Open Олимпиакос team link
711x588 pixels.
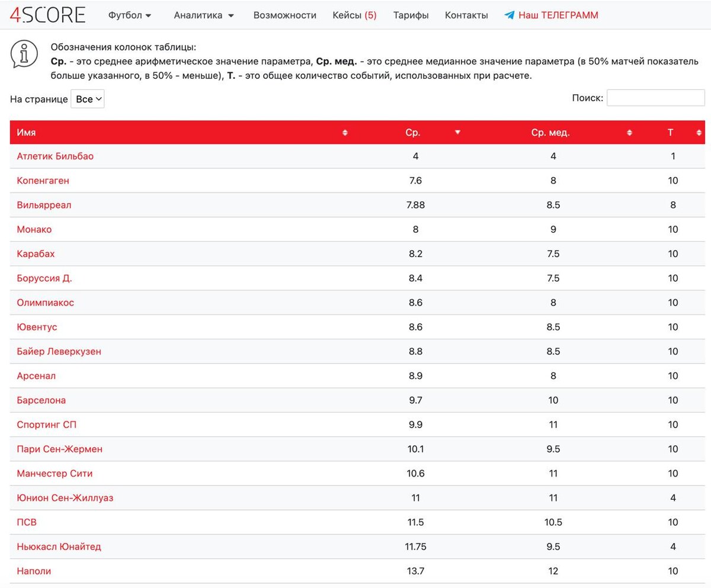pyautogui.click(x=46, y=303)
